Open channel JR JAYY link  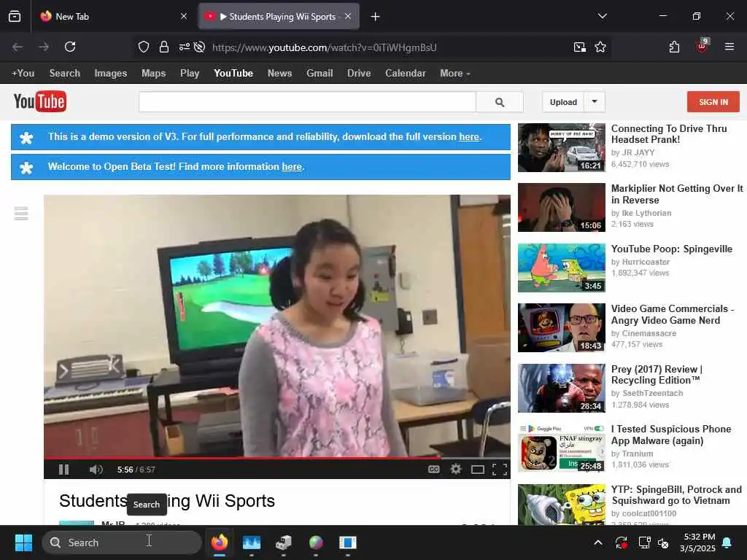(638, 152)
